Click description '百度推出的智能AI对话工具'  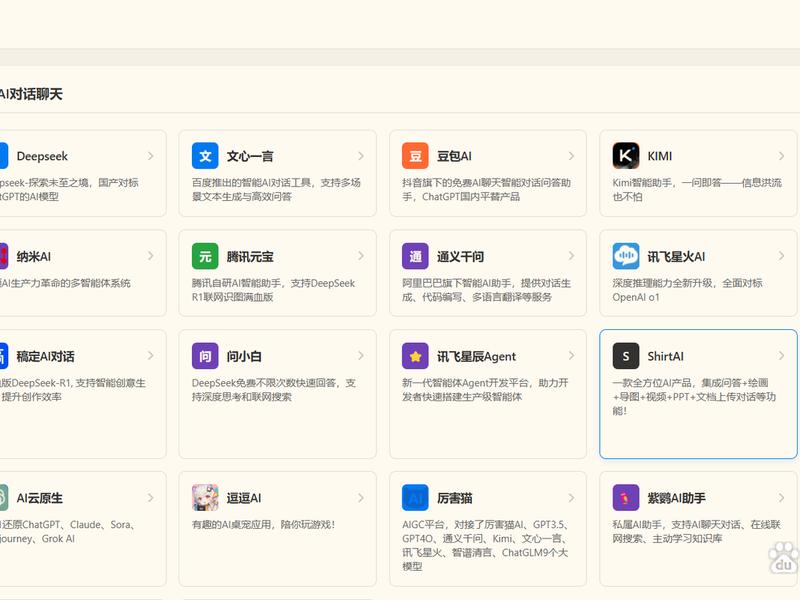276,189
